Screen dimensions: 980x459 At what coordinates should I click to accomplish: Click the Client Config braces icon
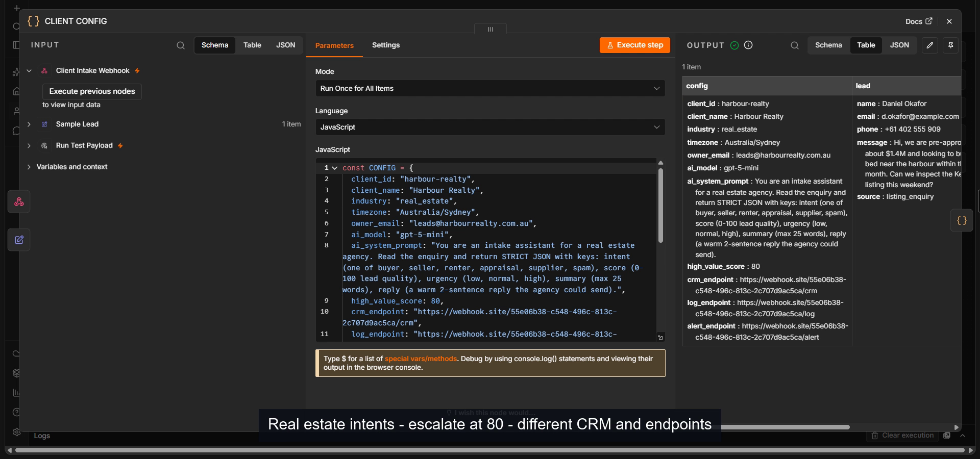[33, 21]
